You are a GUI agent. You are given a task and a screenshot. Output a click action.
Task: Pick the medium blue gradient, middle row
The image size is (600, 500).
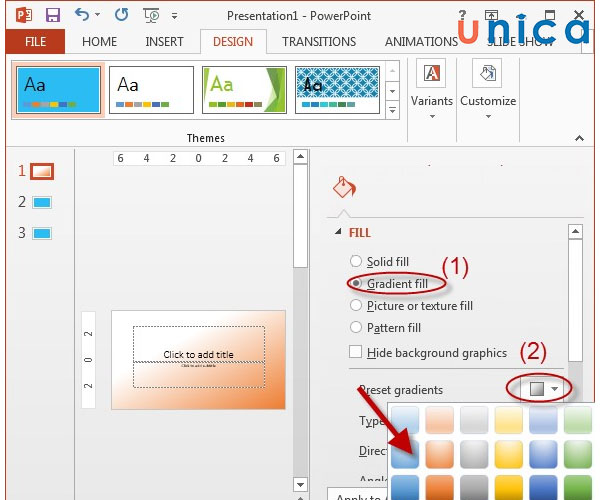coord(405,454)
